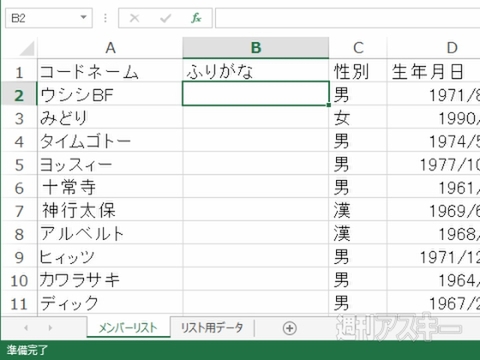This screenshot has width=480, height=360.
Task: Click the date cell starting 1967
Action: click(x=434, y=303)
